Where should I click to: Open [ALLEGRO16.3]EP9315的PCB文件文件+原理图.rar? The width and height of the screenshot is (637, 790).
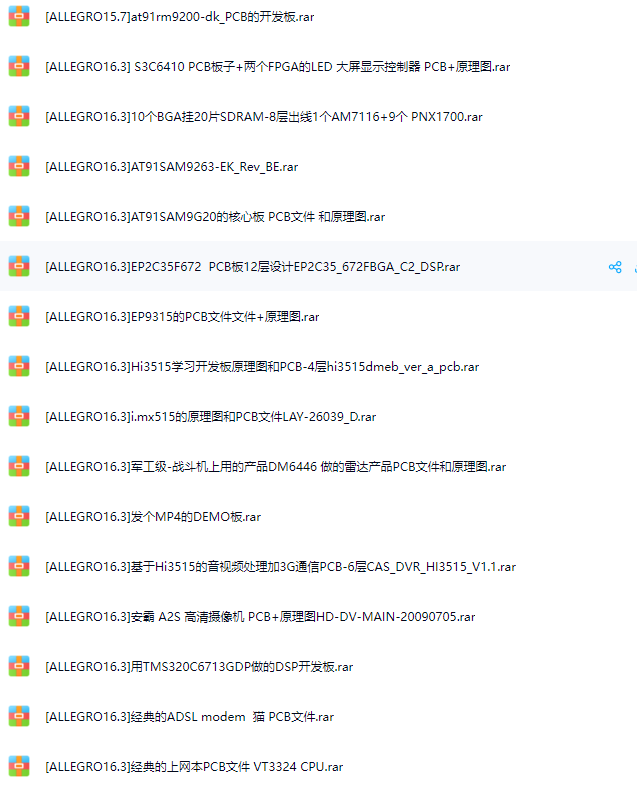[182, 316]
